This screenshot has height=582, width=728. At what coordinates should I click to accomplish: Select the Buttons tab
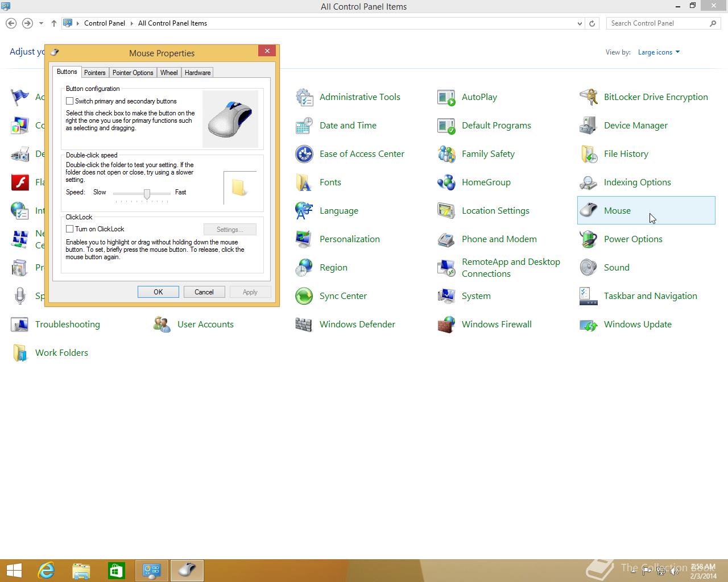tap(67, 72)
